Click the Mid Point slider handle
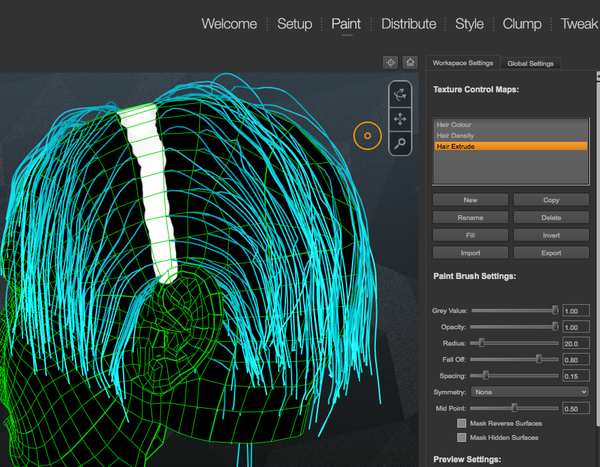 point(514,408)
